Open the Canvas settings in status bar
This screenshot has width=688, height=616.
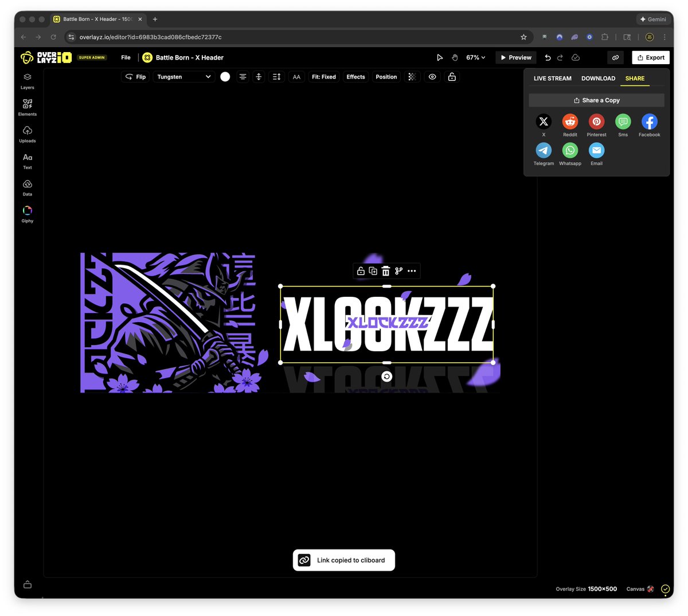640,589
